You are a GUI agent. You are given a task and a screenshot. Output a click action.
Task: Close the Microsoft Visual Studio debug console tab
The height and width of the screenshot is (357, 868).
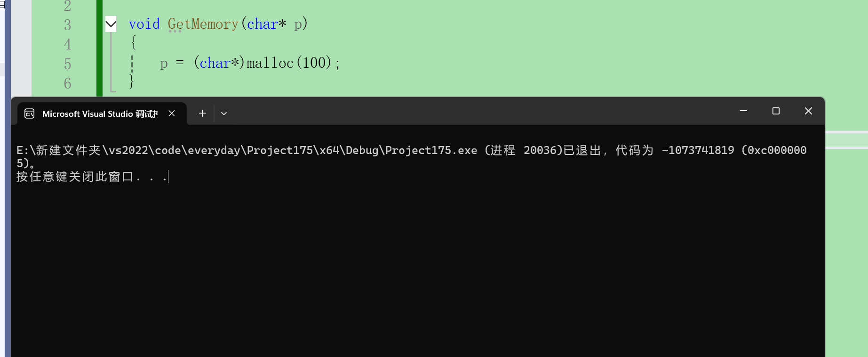pyautogui.click(x=172, y=114)
